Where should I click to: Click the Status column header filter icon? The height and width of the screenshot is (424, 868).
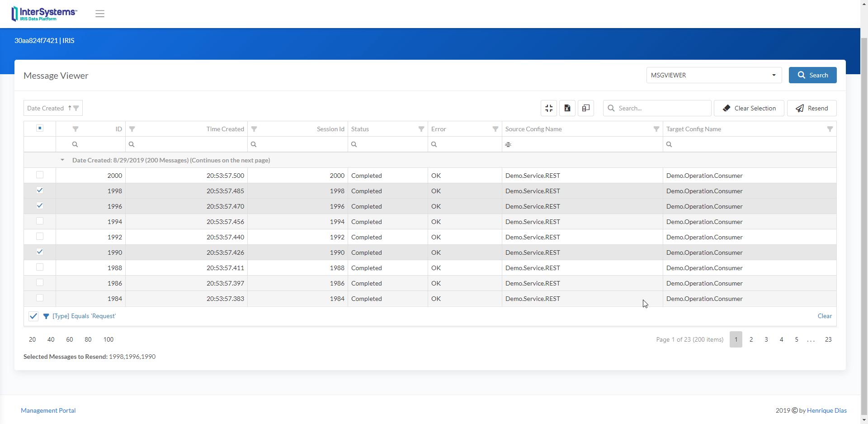pos(421,129)
